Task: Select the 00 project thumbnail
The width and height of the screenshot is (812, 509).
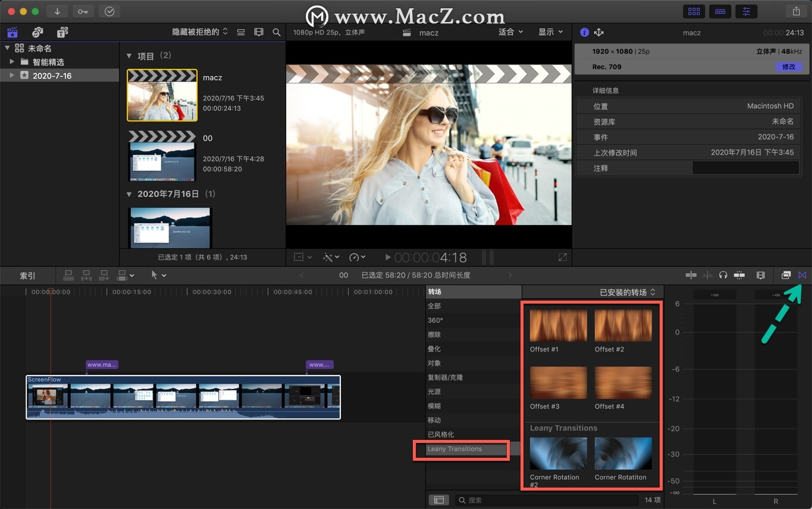Action: click(162, 156)
